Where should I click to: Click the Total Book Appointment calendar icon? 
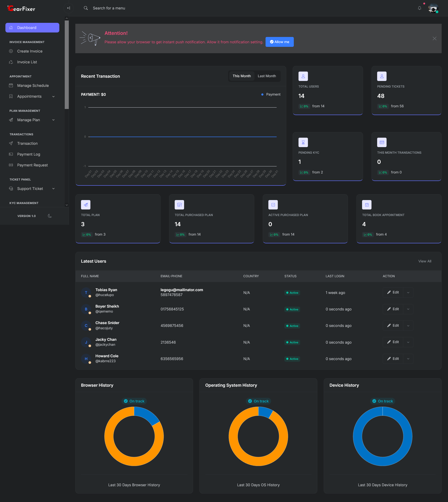pyautogui.click(x=367, y=205)
